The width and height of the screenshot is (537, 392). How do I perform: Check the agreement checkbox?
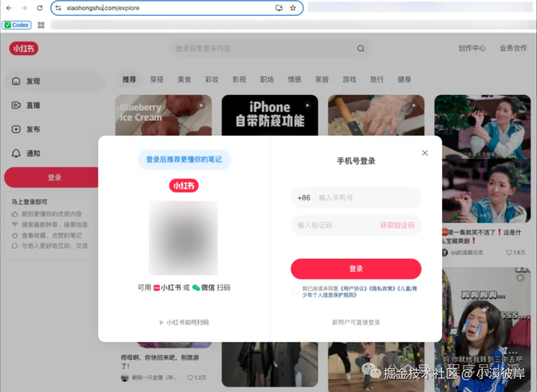pos(295,291)
